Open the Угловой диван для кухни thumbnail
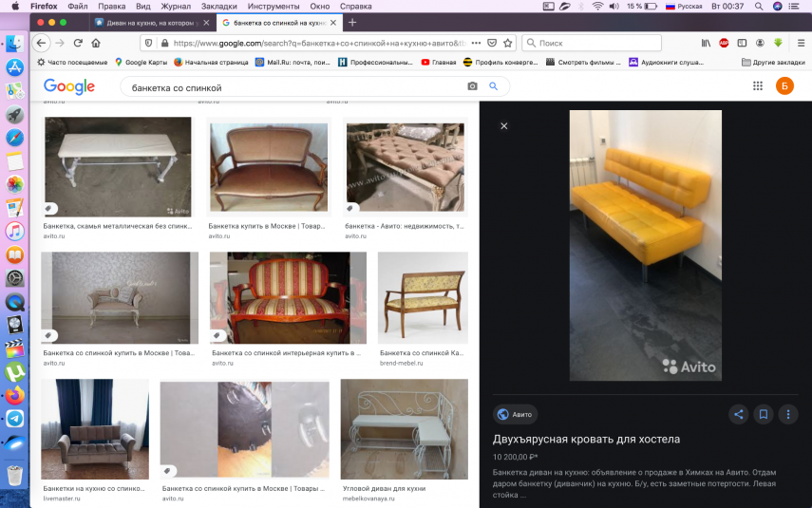This screenshot has height=508, width=812. pos(405,429)
